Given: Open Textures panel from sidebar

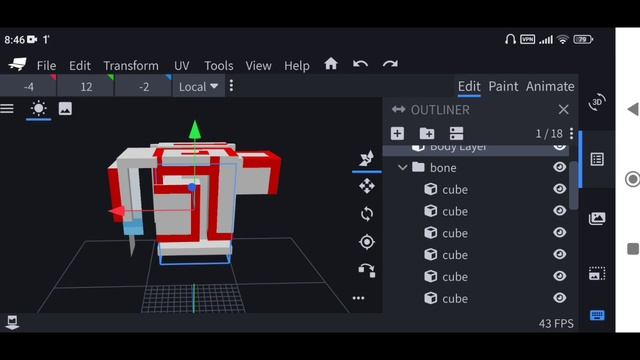Looking at the screenshot, I should click(x=597, y=218).
